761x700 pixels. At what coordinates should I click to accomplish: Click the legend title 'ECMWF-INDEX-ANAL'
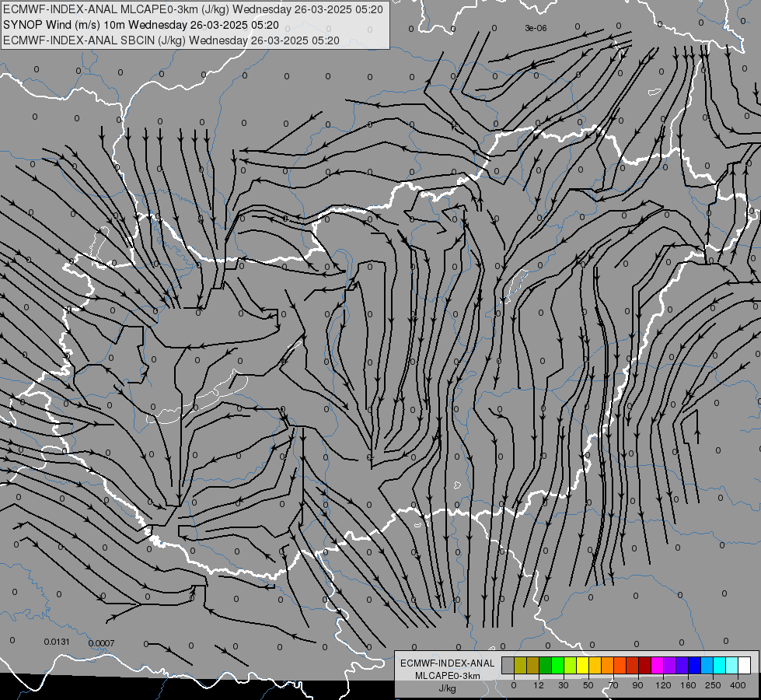point(448,663)
